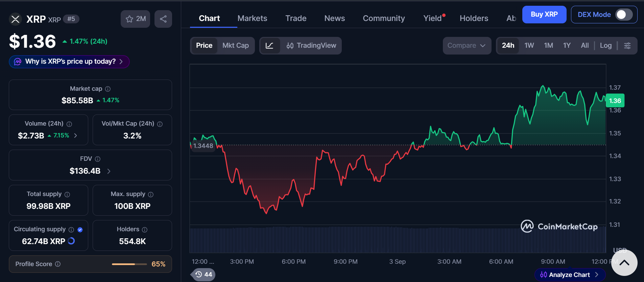Open Vol/Mkt Cap (24h) info icon
644x282 pixels.
(x=160, y=124)
